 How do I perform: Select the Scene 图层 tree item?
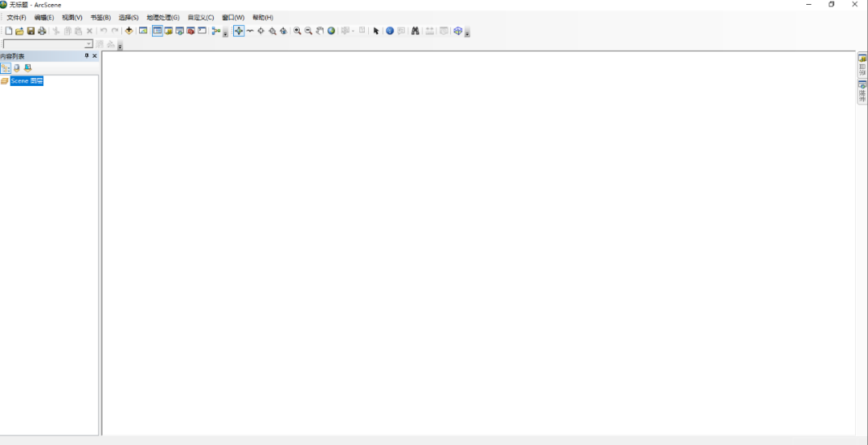pos(27,81)
